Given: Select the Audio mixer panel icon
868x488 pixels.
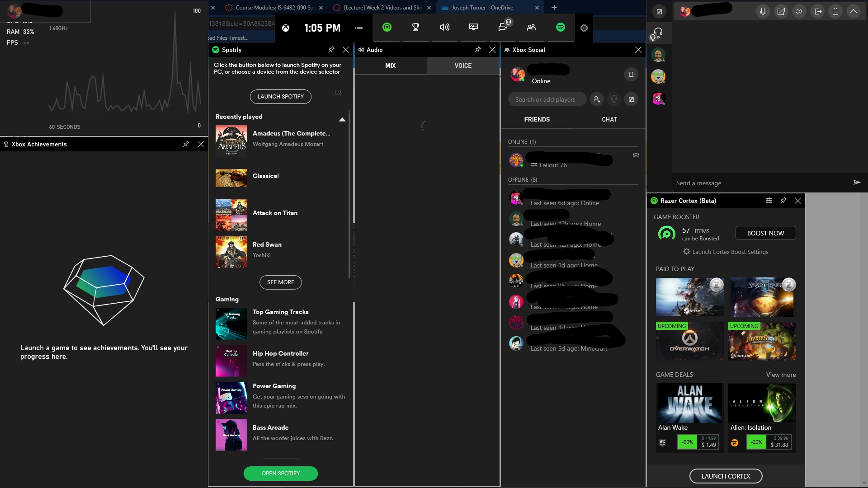Looking at the screenshot, I should pos(445,28).
